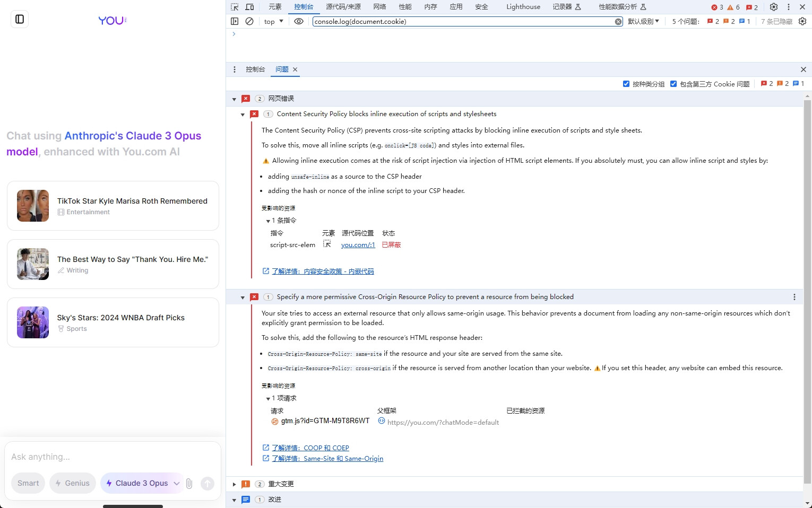Uncheck 包含第三方 Cookie 问题 checkbox
This screenshot has width=812, height=508.
coord(673,84)
